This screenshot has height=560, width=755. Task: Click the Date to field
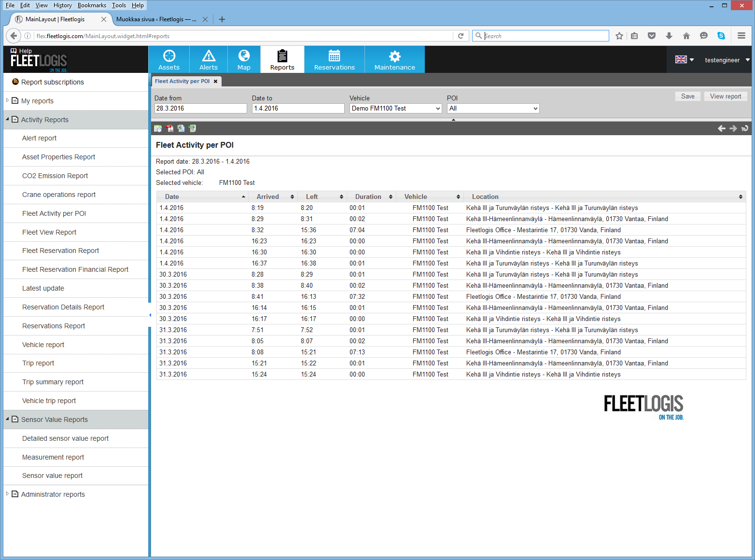[298, 109]
